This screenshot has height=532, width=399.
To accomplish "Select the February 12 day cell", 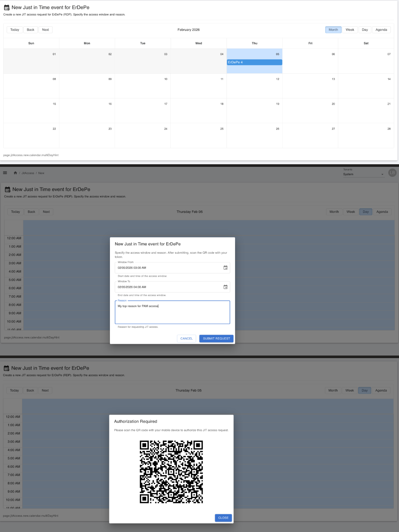I will pyautogui.click(x=254, y=86).
